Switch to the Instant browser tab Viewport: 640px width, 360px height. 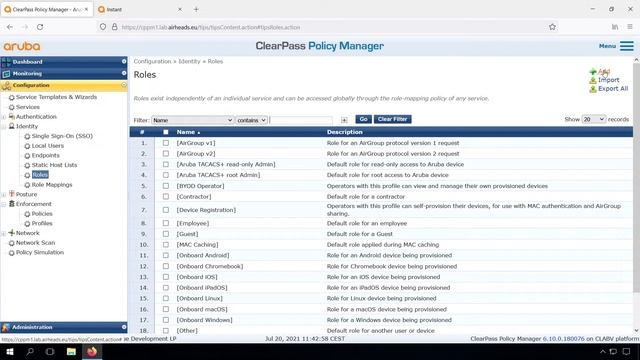(139, 9)
